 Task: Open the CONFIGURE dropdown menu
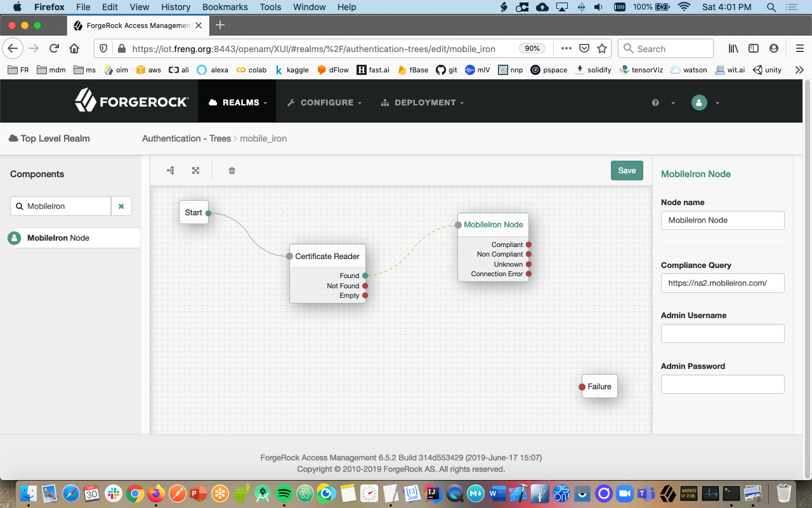(324, 102)
